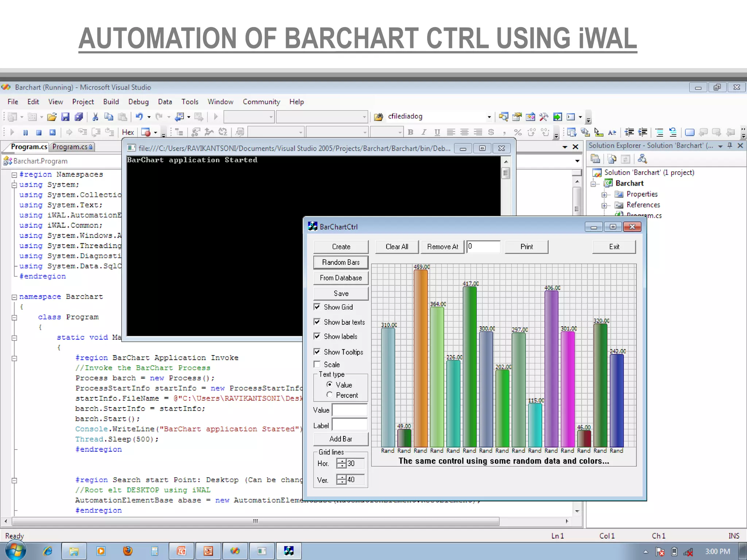Click the Save icon in toolbar

tap(65, 117)
